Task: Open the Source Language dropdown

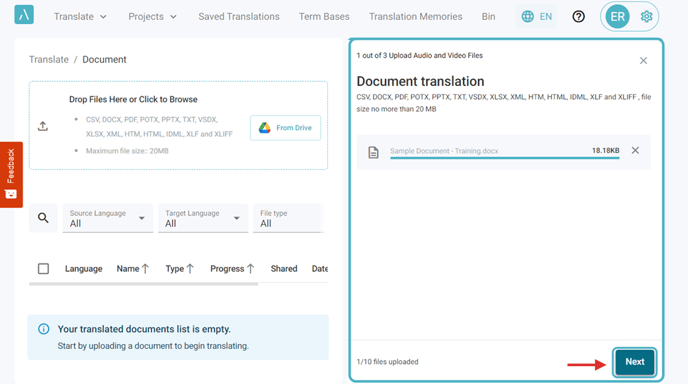Action: point(108,218)
